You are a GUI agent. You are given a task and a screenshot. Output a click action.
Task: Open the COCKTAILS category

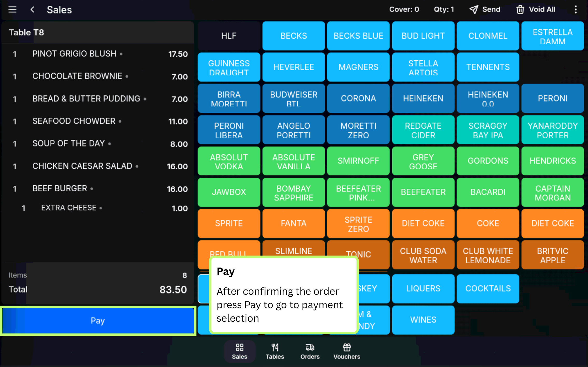[488, 289]
